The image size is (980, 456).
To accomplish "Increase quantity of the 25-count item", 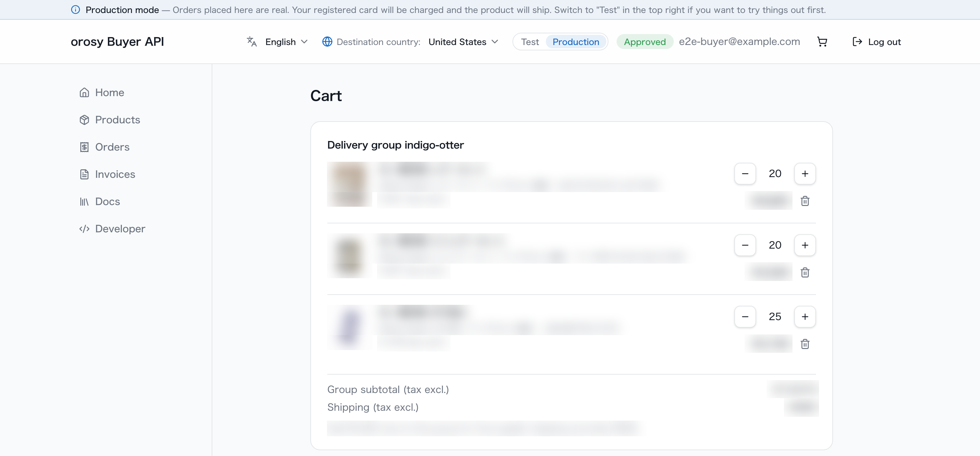I will [805, 317].
